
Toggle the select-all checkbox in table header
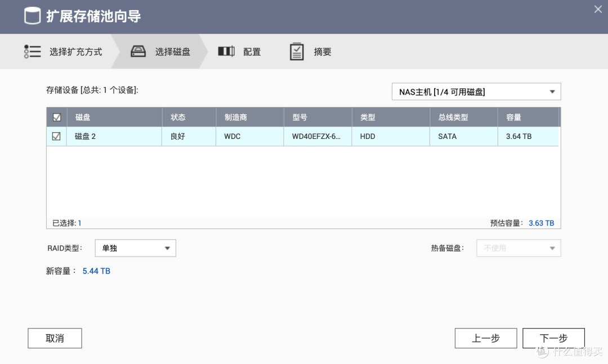[x=56, y=116]
